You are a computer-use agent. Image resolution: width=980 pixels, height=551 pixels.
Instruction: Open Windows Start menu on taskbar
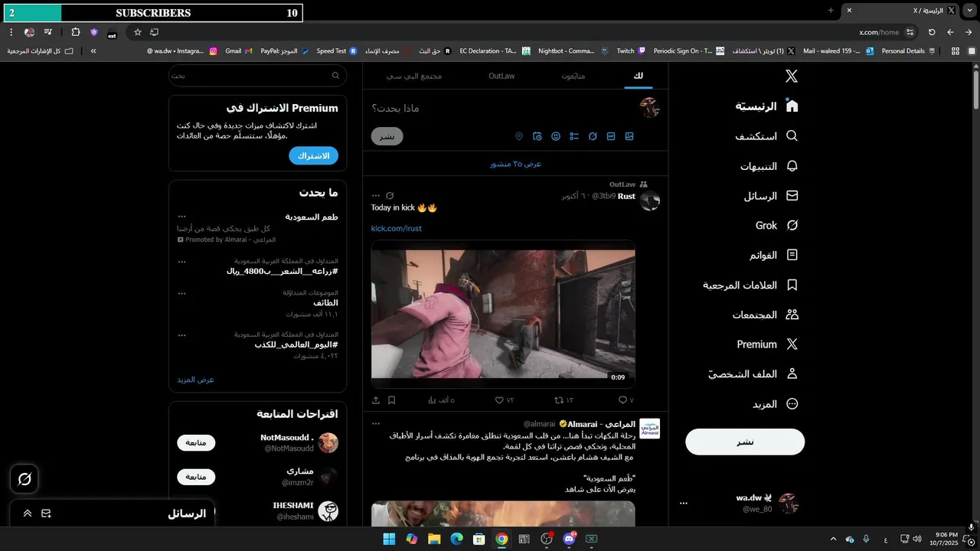tap(389, 539)
